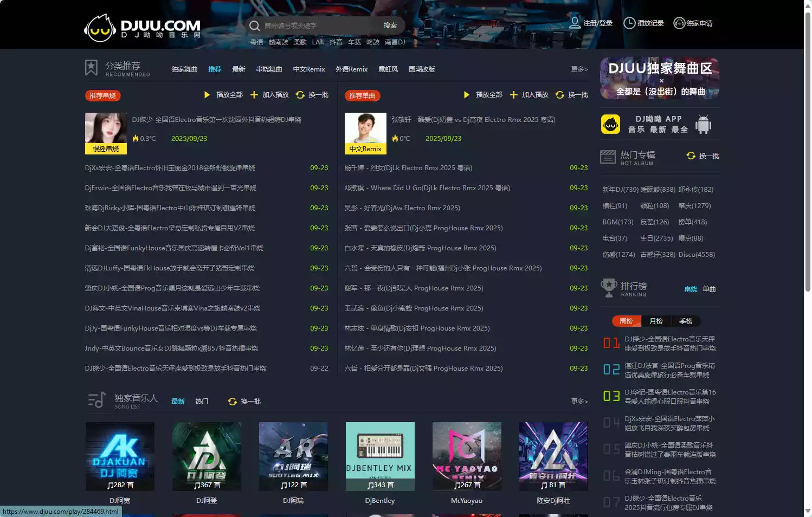Open the 清远DJLuffy-国粤语FkHouse mix row

[x=170, y=268]
